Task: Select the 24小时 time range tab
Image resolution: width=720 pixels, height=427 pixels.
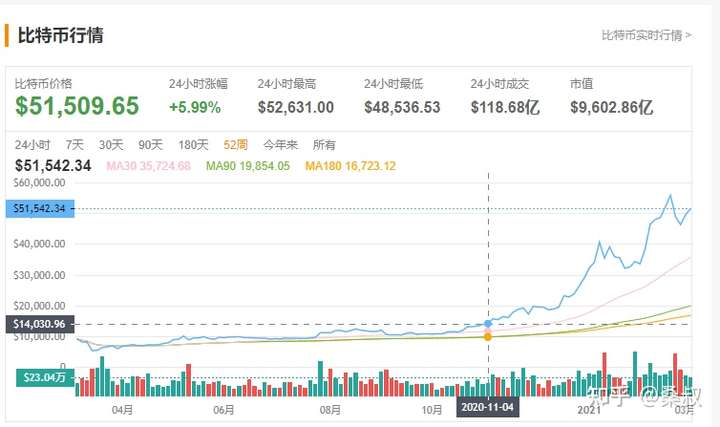Action: click(32, 145)
